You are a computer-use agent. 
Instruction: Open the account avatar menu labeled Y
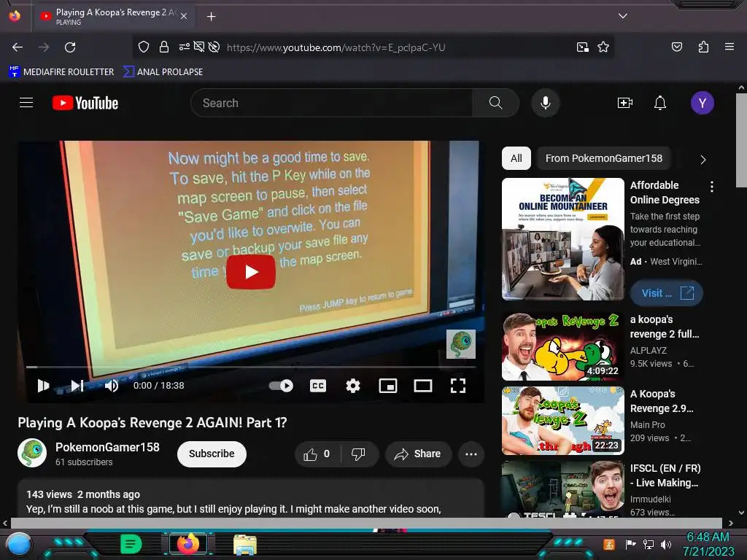(703, 103)
